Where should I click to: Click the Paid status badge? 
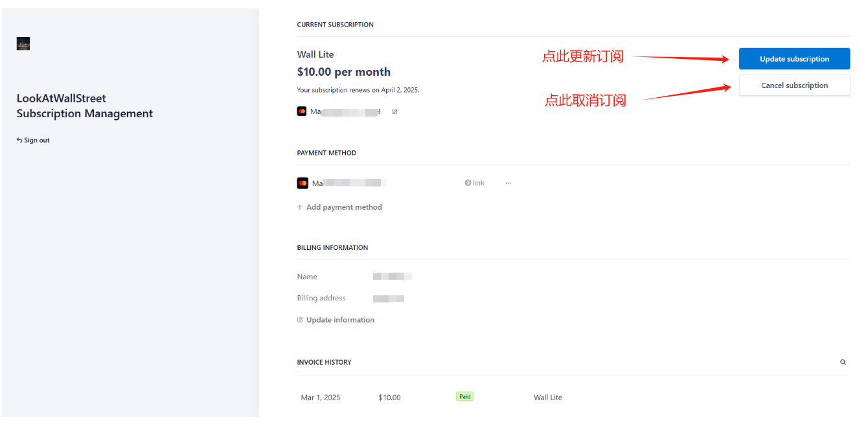464,396
